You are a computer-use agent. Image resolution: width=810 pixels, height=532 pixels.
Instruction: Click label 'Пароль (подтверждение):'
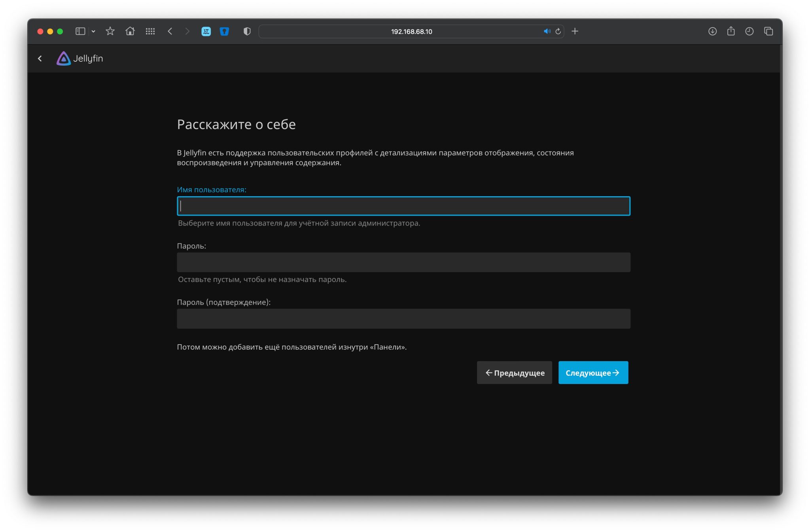tap(224, 302)
